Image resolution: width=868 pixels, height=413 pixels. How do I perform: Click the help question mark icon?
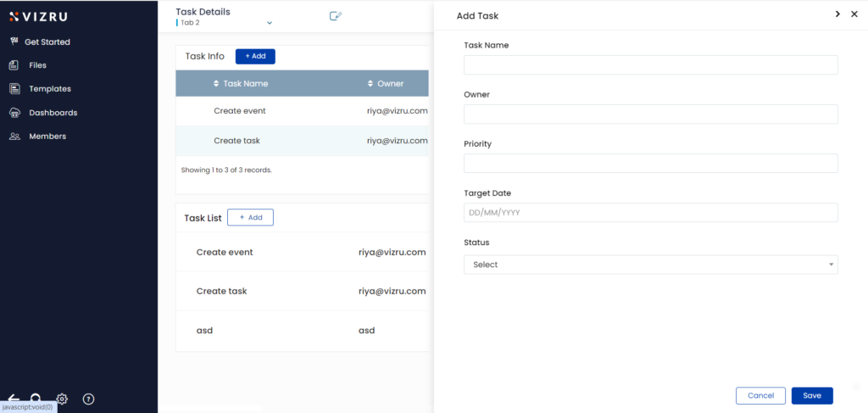click(x=88, y=399)
